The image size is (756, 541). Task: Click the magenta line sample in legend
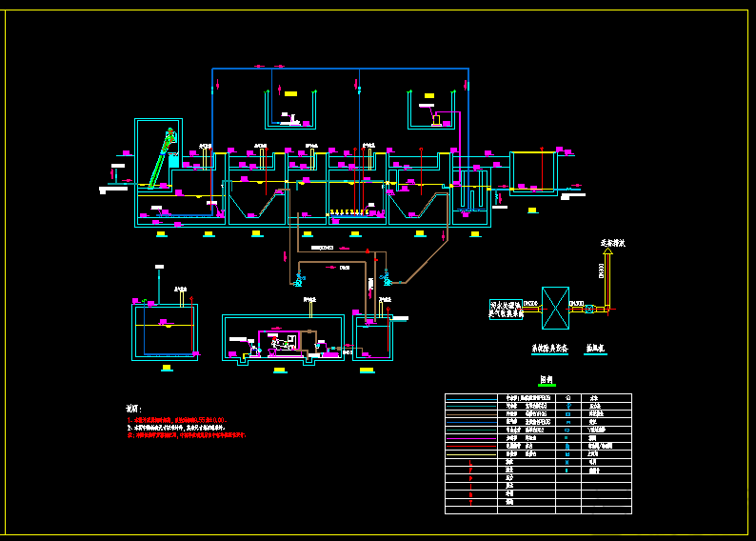[471, 438]
